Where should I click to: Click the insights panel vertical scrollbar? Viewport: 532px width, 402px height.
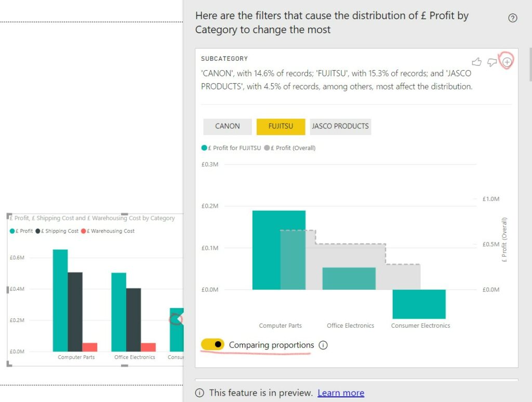[x=530, y=64]
